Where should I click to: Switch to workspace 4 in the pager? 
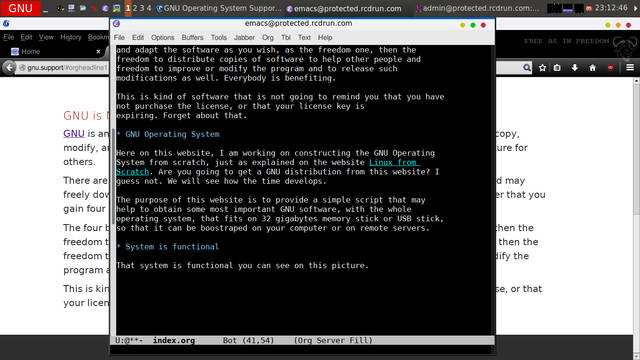149,8
